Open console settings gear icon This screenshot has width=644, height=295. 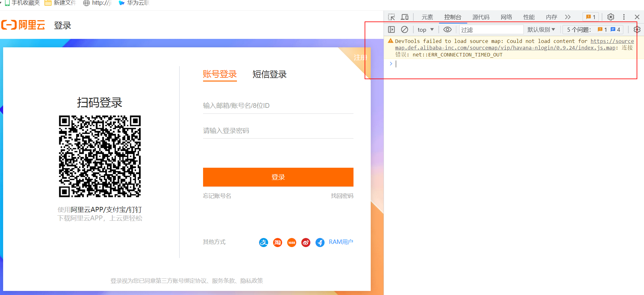click(637, 29)
